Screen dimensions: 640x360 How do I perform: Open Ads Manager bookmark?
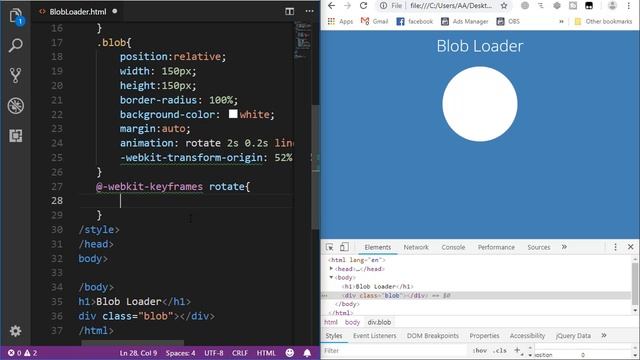tap(464, 21)
